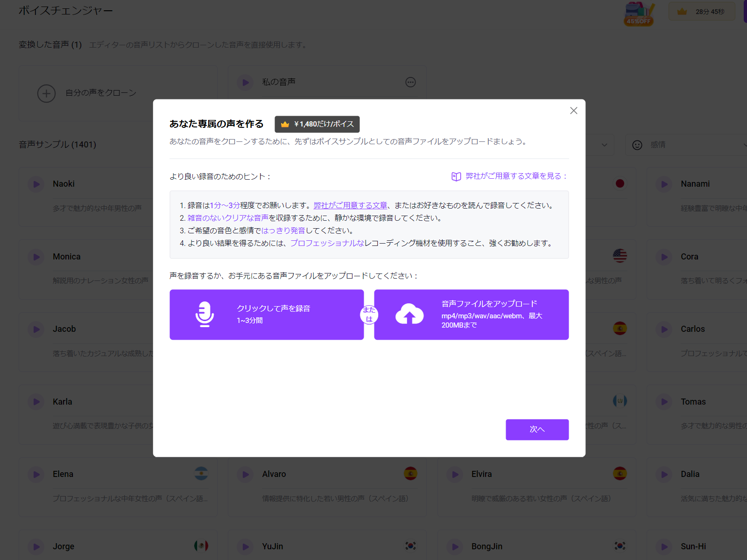Image resolution: width=747 pixels, height=560 pixels.
Task: Click the book icon beside the sample text link
Action: [x=456, y=176]
